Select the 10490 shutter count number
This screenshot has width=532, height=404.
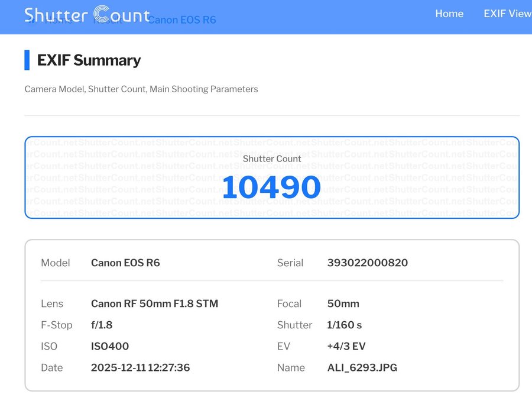click(x=271, y=187)
